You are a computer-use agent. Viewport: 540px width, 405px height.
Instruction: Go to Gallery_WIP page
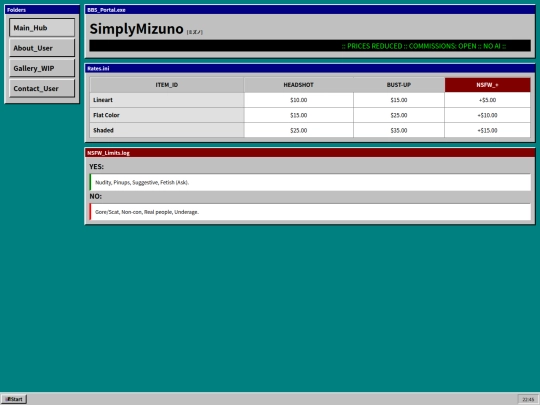[42, 68]
